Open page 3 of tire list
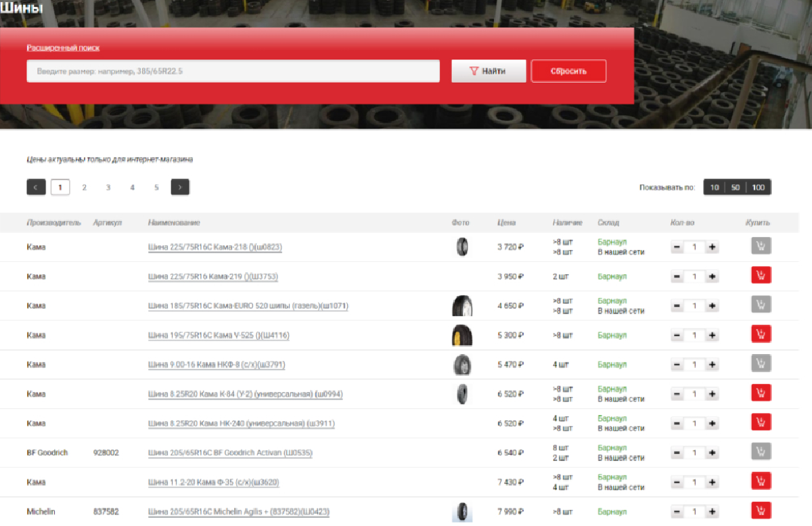 click(108, 187)
